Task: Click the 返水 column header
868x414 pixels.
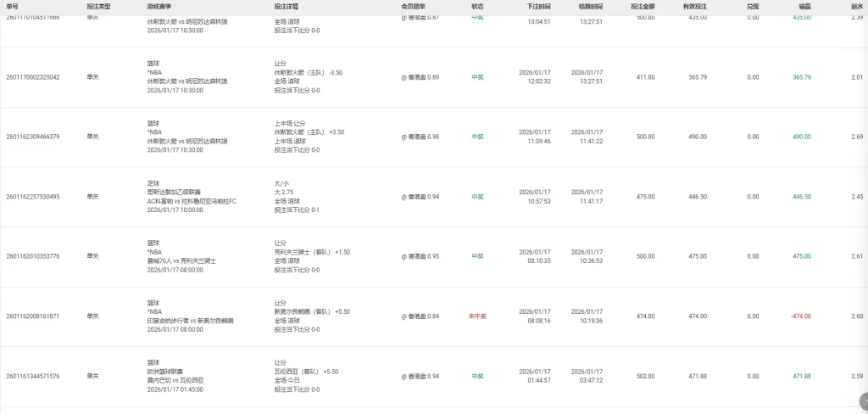Action: pos(856,6)
